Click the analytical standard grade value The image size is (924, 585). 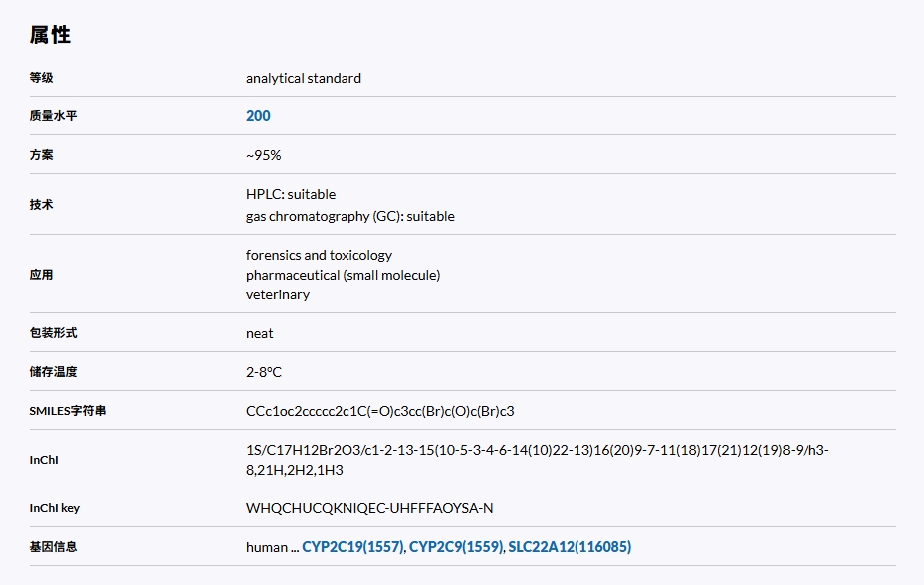tap(304, 78)
